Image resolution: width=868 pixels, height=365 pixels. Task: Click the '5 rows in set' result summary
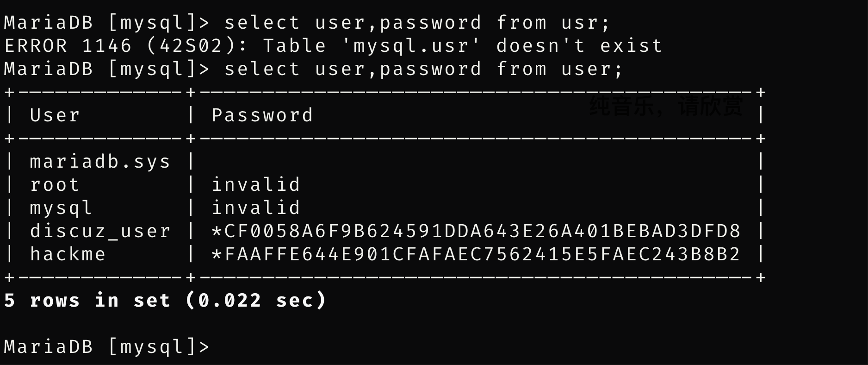[87, 301]
